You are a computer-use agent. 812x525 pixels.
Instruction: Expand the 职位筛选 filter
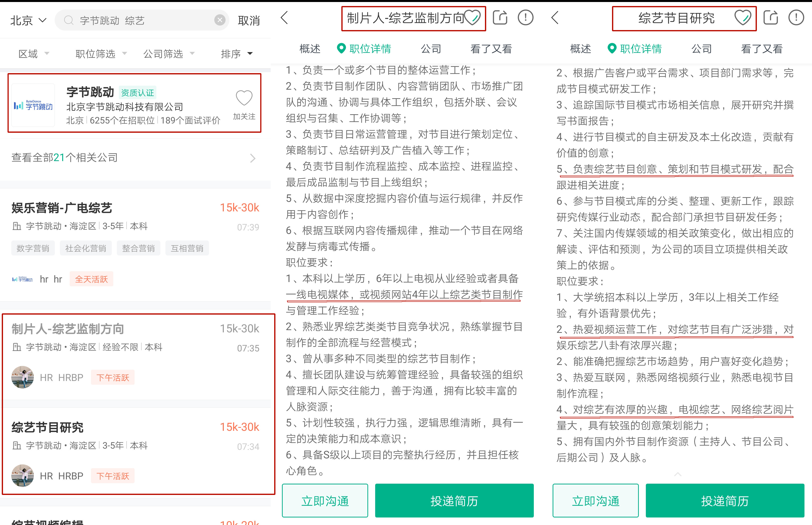pyautogui.click(x=101, y=54)
